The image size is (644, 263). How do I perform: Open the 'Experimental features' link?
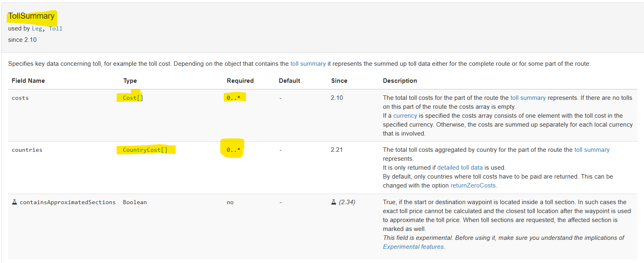coord(413,247)
